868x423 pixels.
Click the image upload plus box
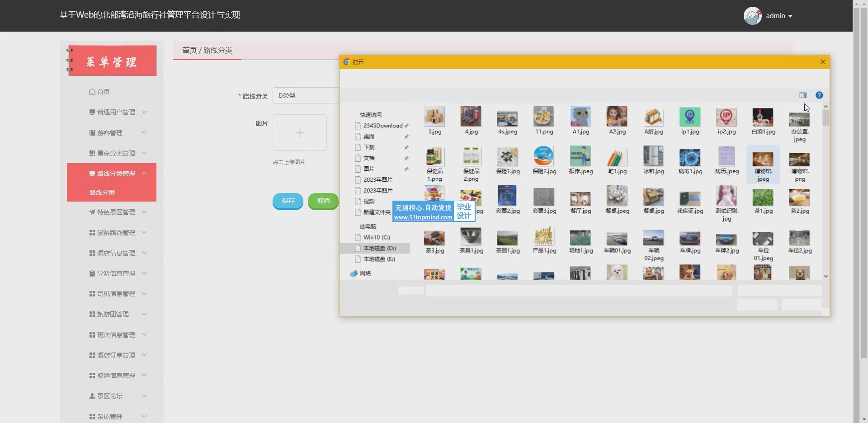300,132
